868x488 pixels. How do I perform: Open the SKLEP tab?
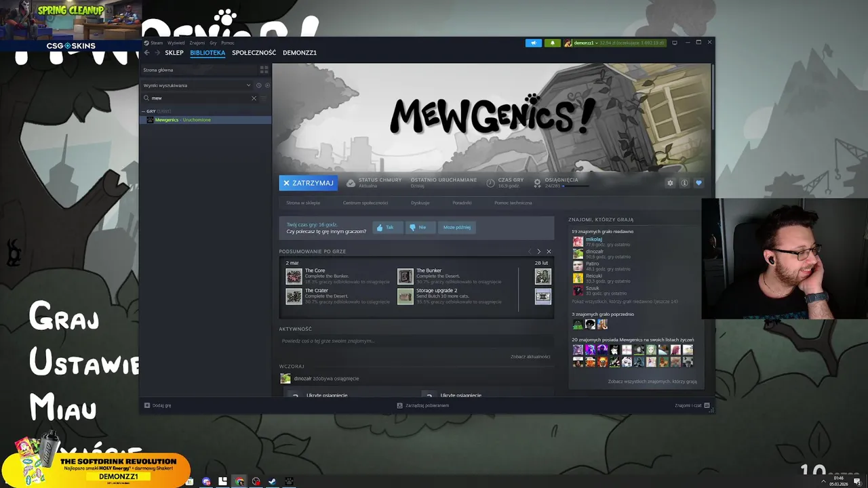[174, 53]
